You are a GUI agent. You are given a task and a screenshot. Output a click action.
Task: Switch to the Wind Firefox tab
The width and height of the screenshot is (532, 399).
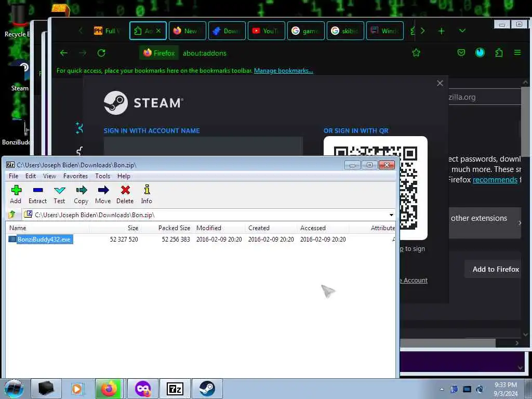click(x=385, y=31)
